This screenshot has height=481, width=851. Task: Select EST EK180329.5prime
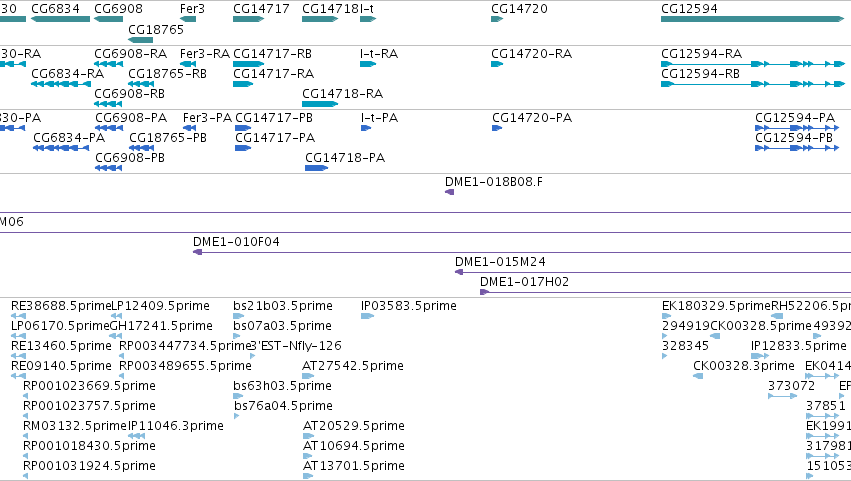[x=716, y=306]
